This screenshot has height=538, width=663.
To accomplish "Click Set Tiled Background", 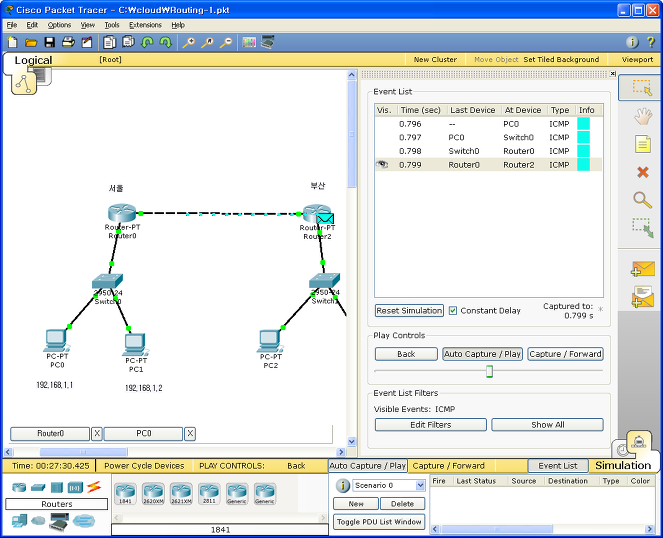I will tap(561, 60).
